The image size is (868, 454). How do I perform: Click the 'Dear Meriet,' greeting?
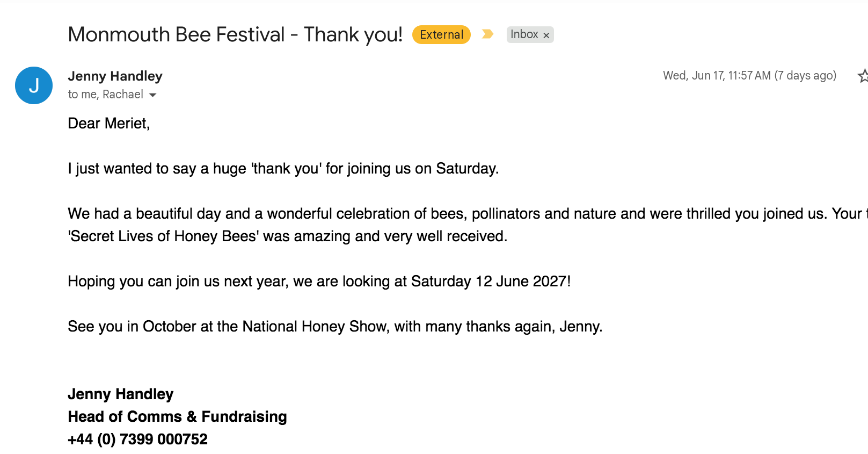(109, 124)
